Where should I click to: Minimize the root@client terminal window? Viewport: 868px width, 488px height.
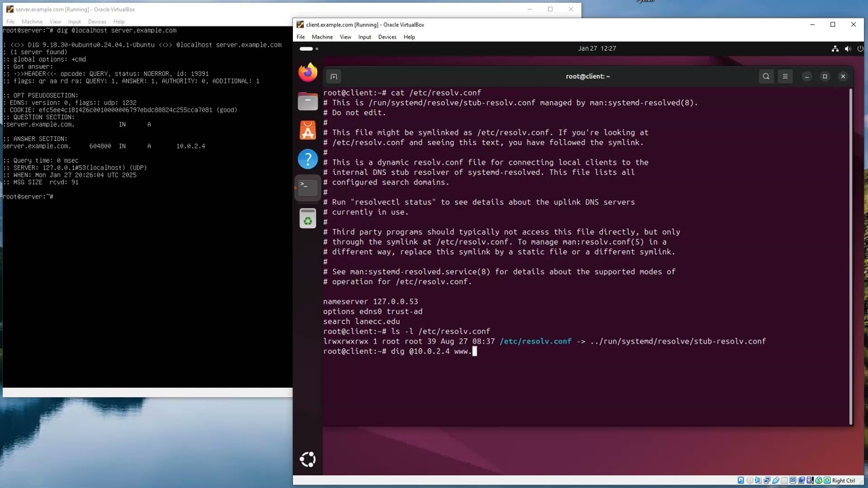coord(807,77)
